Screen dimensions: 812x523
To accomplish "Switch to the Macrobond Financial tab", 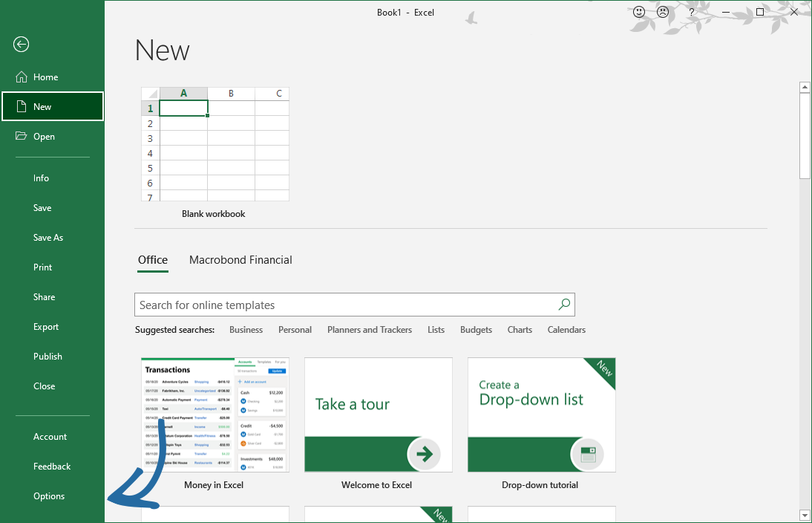I will tap(240, 260).
